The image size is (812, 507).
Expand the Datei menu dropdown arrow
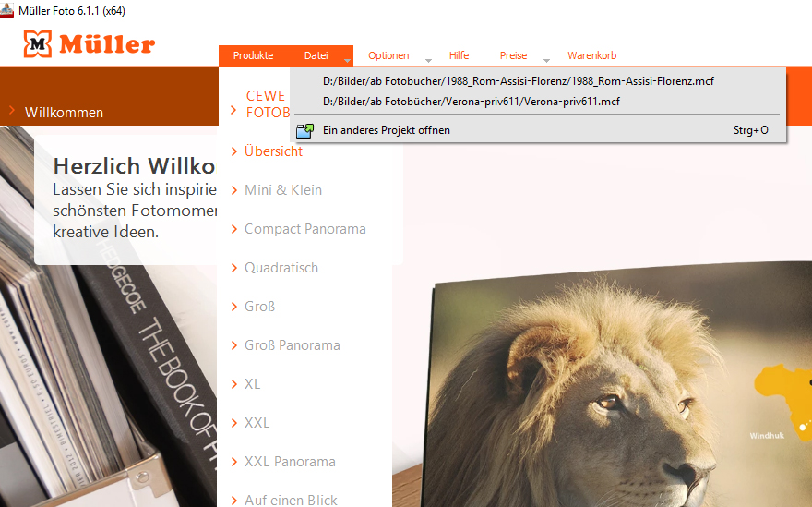[348, 61]
